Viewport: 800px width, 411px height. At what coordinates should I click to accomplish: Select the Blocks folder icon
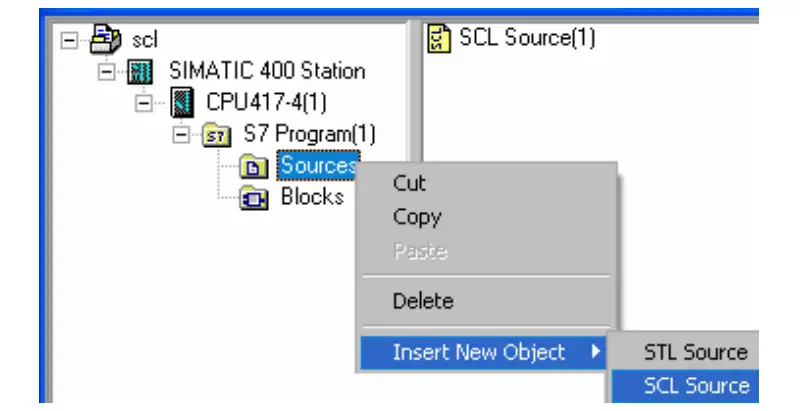(254, 198)
